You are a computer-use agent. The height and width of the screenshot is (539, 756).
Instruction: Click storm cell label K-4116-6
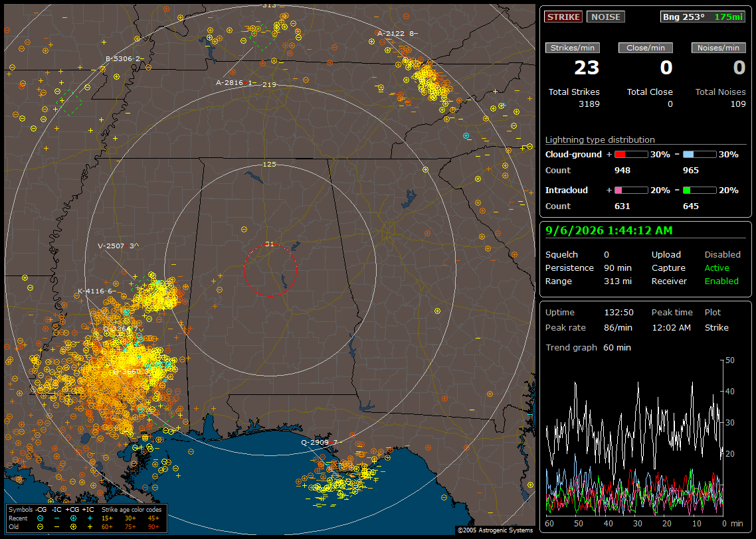tap(95, 291)
